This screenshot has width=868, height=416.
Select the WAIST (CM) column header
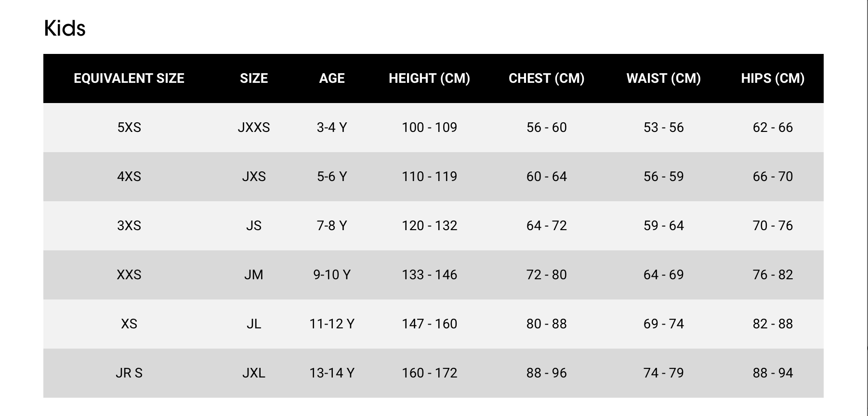tap(663, 78)
